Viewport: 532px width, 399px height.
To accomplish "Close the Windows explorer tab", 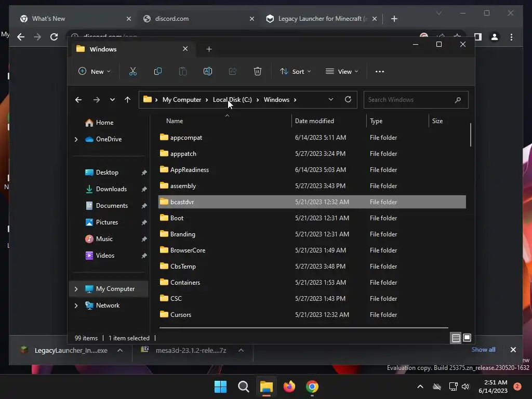I will (185, 49).
